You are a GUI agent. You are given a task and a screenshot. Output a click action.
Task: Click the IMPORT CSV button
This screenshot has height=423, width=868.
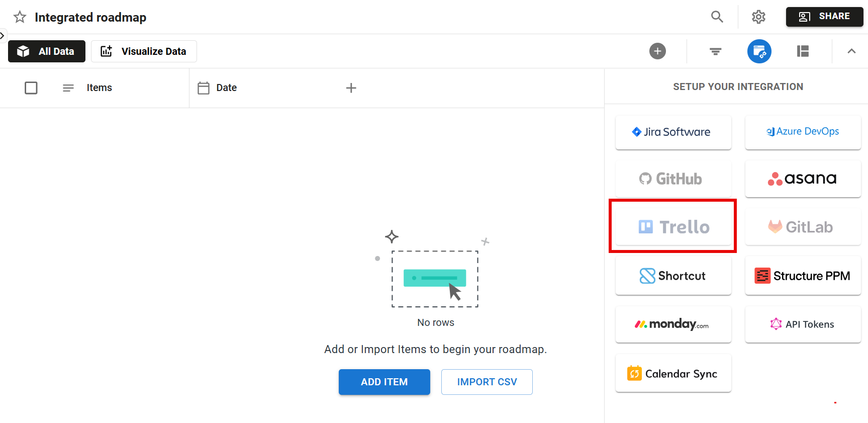(x=487, y=382)
